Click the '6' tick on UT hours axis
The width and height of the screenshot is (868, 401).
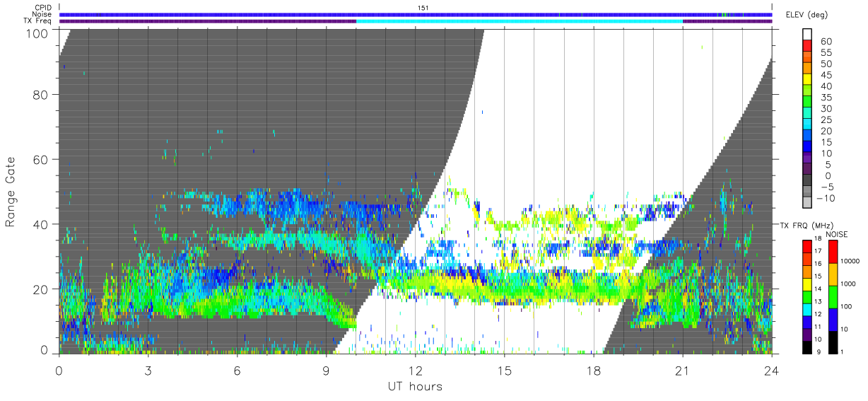(237, 370)
